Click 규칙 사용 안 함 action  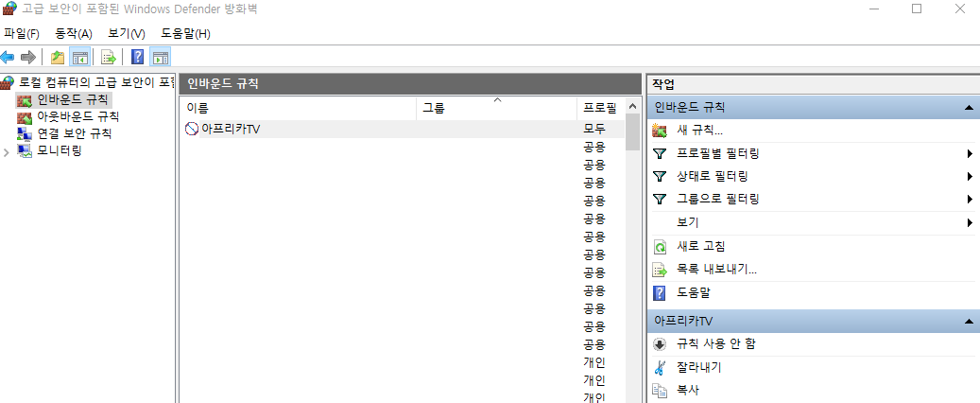pyautogui.click(x=716, y=344)
